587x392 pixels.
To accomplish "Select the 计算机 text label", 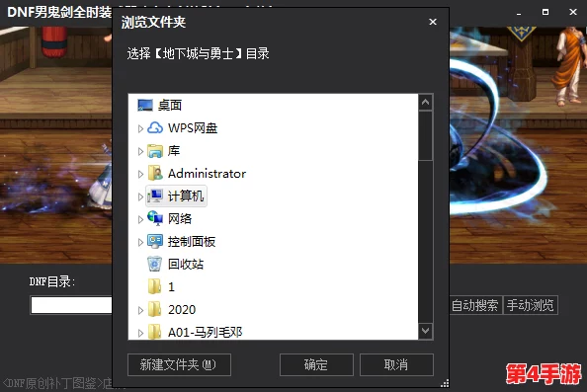I will pos(186,196).
